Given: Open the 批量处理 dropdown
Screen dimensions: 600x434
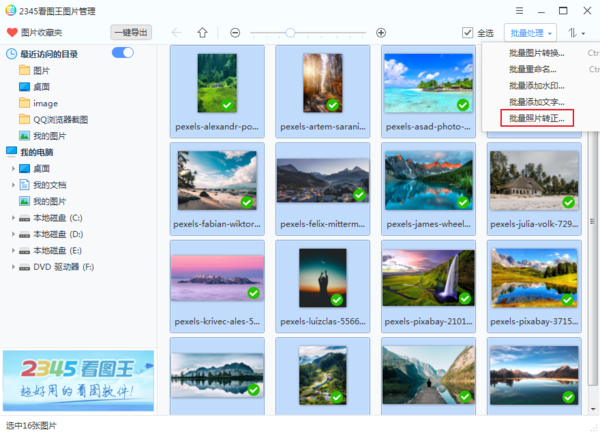Looking at the screenshot, I should pos(530,32).
